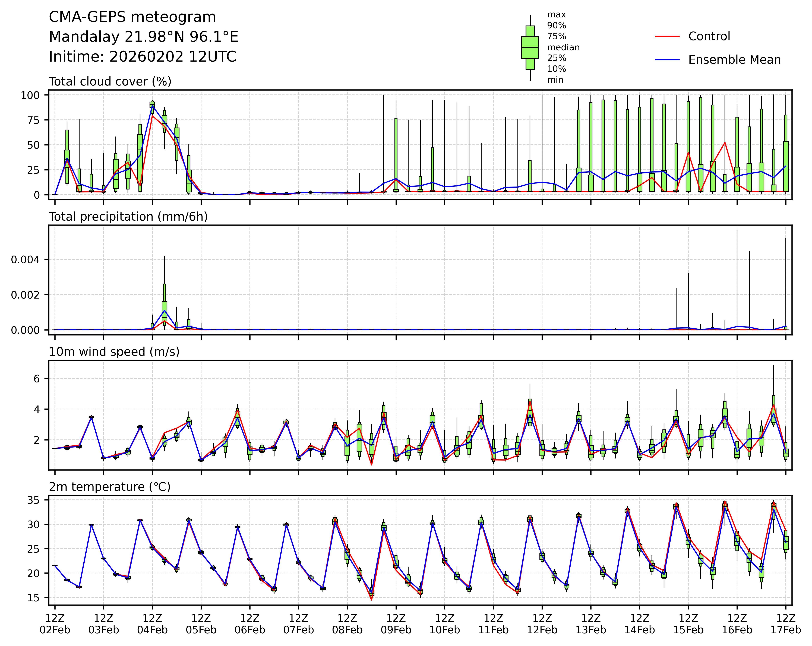Click the 'median' legend text
This screenshot has width=812, height=646.
click(563, 47)
